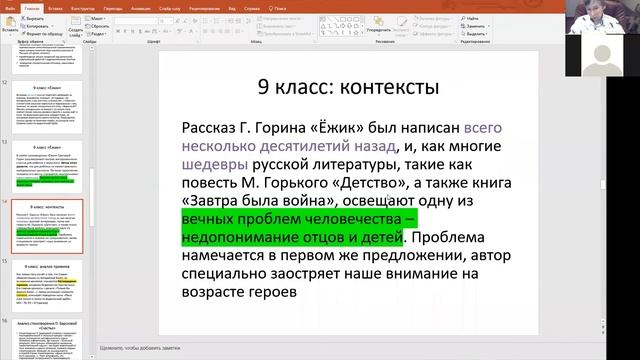
Task: Apply a numbered list
Action: pos(216,21)
